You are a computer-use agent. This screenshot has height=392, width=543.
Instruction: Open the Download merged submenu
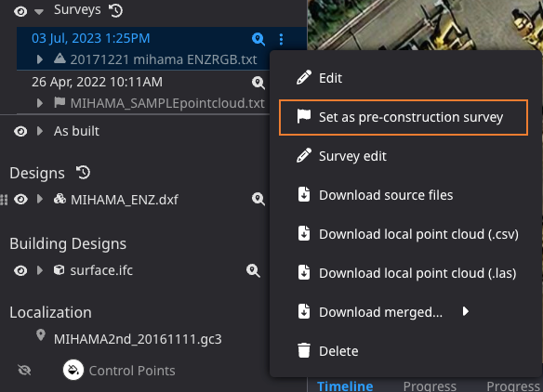(x=406, y=312)
